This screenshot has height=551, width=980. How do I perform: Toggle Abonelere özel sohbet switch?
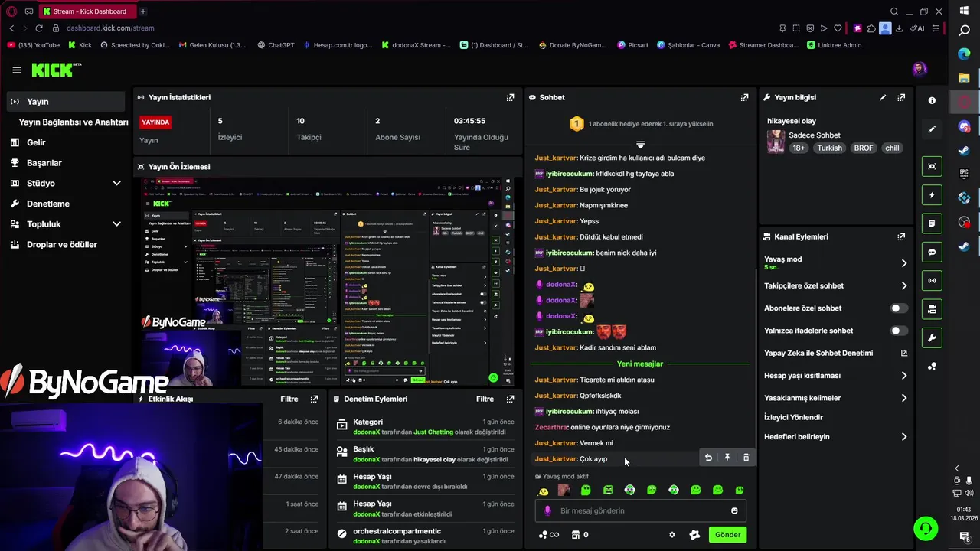[x=899, y=308]
